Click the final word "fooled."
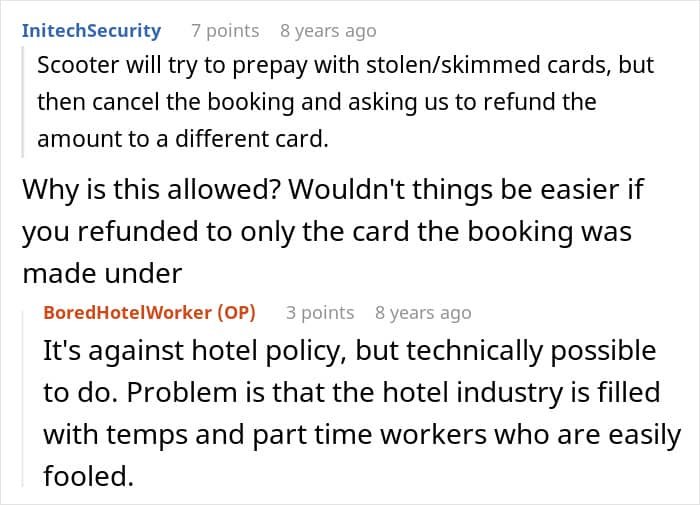 coord(88,477)
